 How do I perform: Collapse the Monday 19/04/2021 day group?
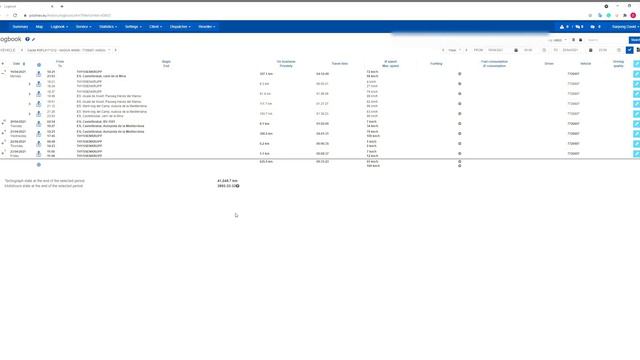pyautogui.click(x=3, y=72)
